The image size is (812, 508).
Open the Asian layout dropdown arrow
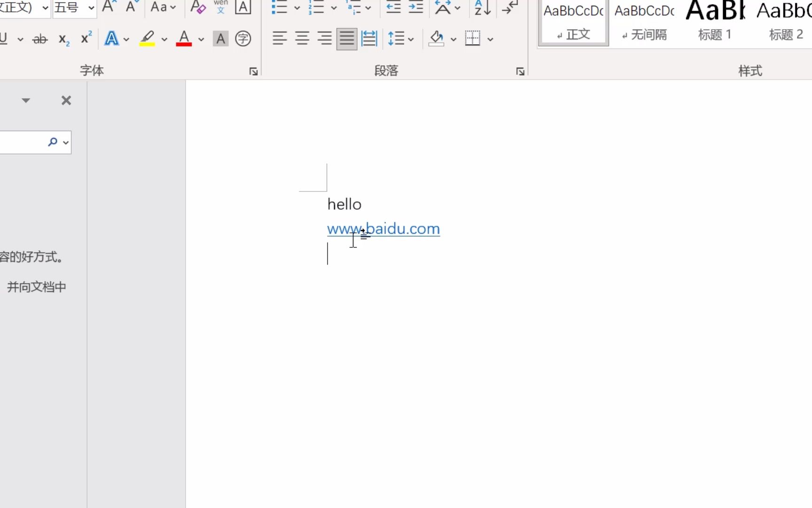(x=458, y=8)
